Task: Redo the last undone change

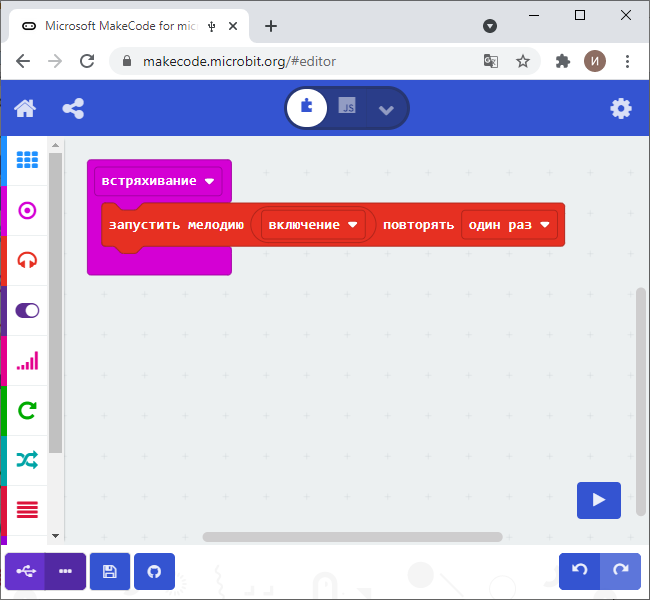Action: 621,571
